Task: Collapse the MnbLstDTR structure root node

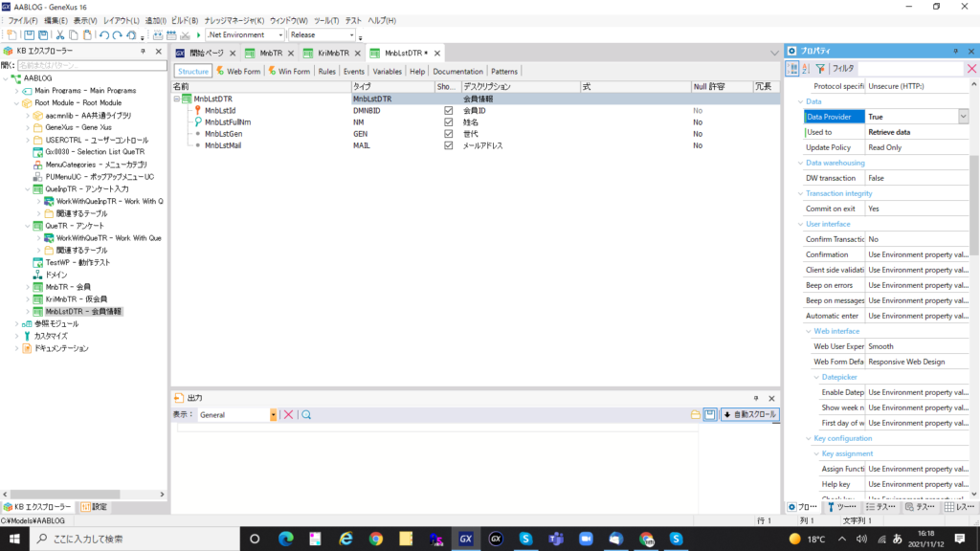Action: [177, 99]
